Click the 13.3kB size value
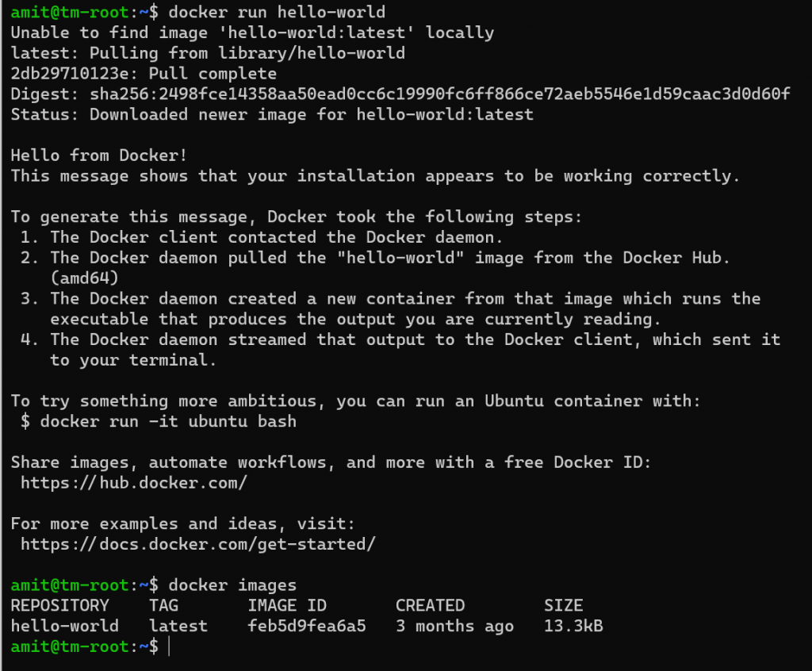Screen dimensions: 812x671 [573, 626]
